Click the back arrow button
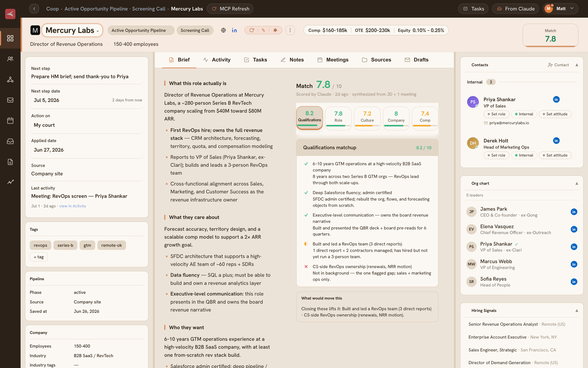The image size is (588, 368). (34, 9)
